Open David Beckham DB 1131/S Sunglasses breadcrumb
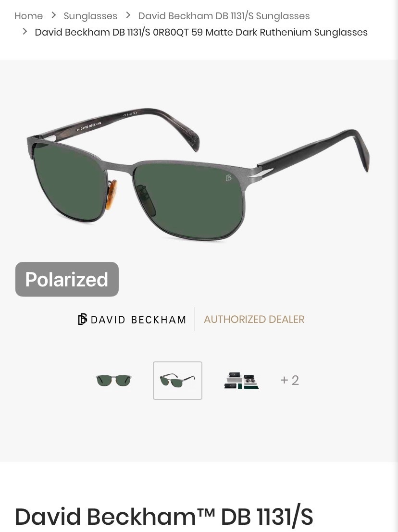 pos(224,15)
